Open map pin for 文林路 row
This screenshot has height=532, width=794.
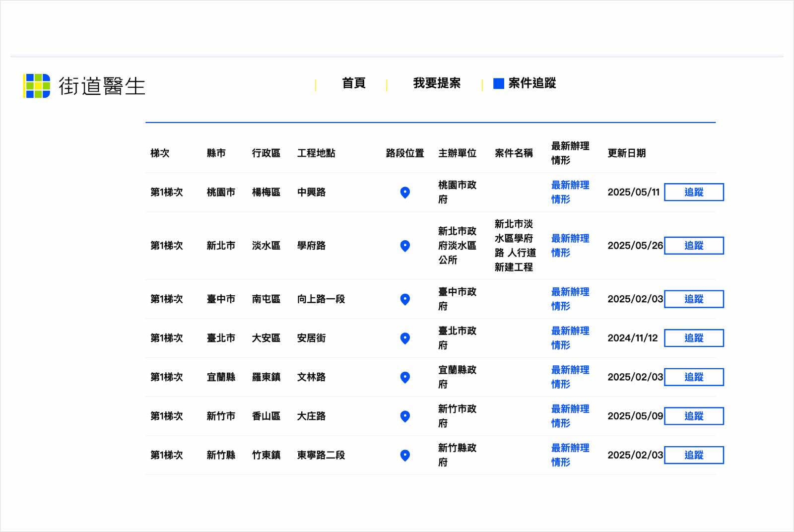pyautogui.click(x=405, y=378)
